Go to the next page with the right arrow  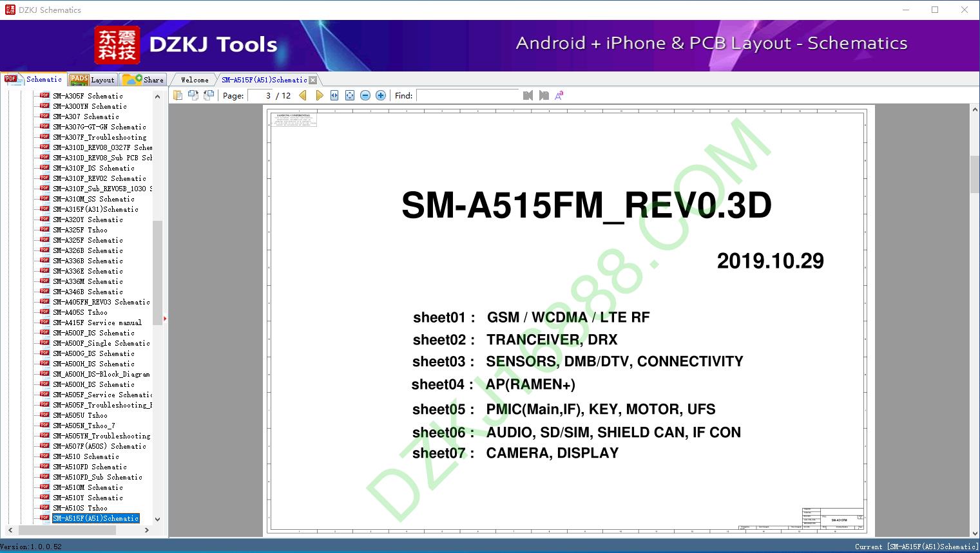[x=319, y=95]
